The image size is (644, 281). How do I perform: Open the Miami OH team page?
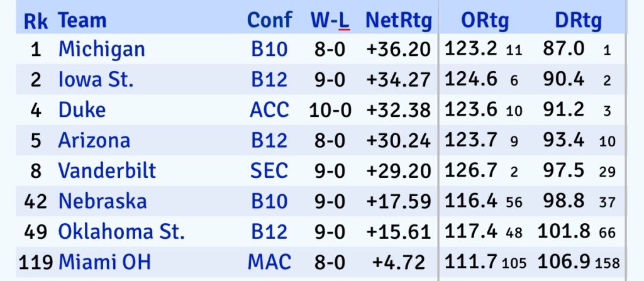click(x=104, y=262)
